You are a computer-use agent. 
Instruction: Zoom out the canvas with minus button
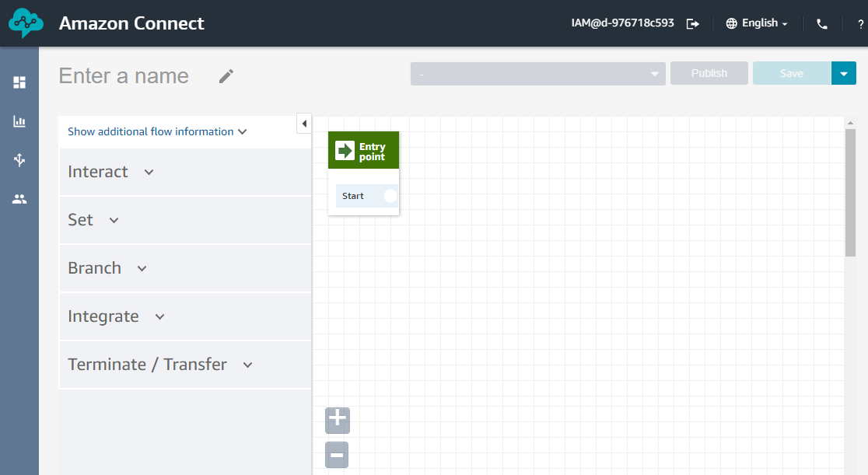click(337, 455)
